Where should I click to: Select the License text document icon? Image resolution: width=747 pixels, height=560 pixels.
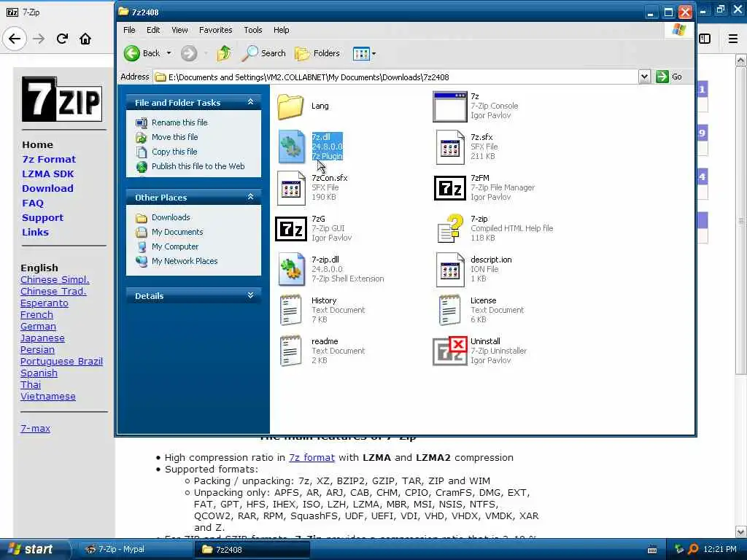(x=449, y=310)
